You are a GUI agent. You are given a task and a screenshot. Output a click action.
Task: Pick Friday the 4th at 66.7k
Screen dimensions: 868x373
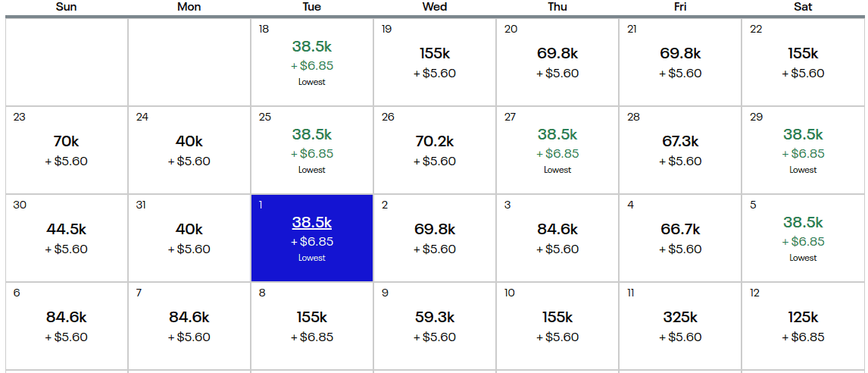[x=680, y=238]
